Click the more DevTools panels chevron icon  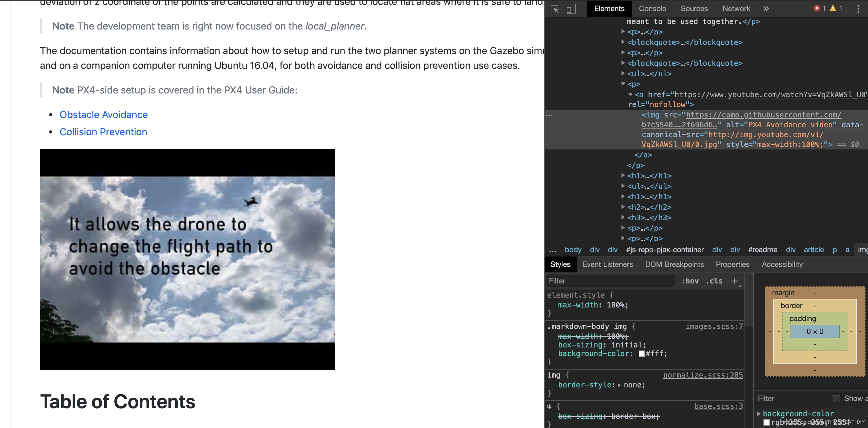766,8
